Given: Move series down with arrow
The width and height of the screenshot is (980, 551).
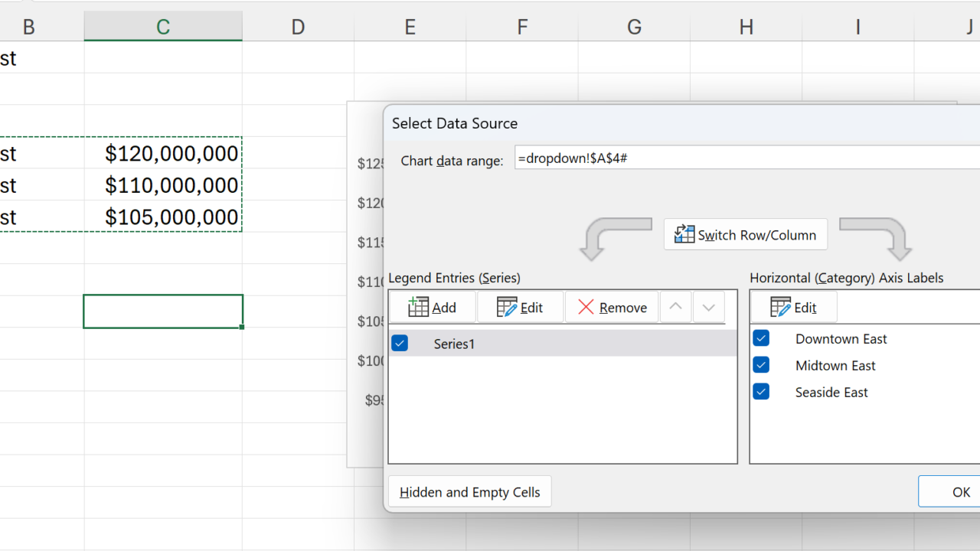Looking at the screenshot, I should [x=708, y=308].
